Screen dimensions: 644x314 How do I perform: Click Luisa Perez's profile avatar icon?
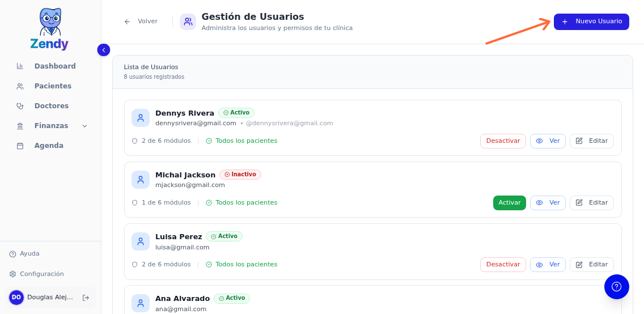click(141, 241)
